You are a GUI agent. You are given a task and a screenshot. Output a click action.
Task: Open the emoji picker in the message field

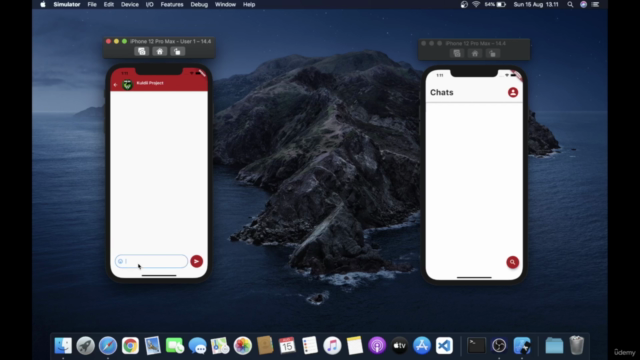120,261
